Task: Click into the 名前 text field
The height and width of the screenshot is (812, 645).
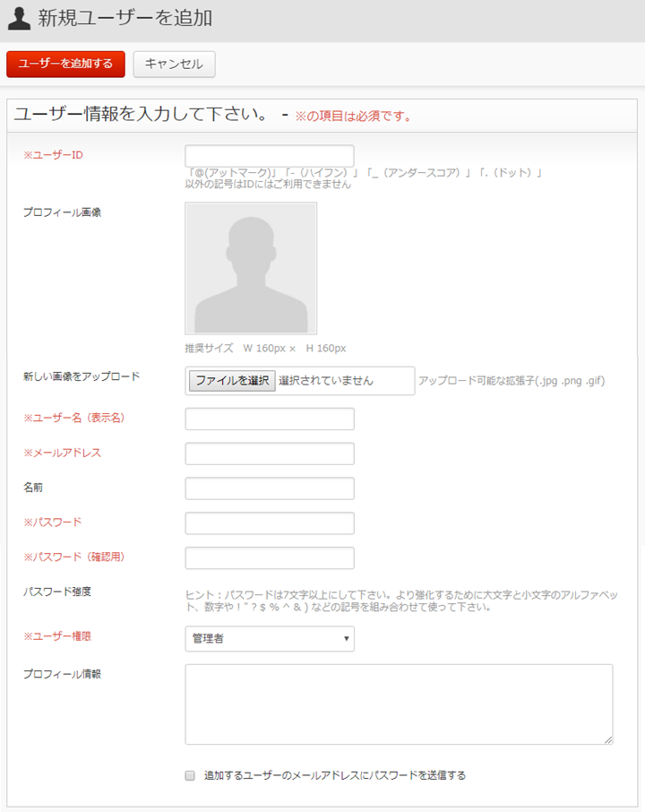Action: tap(269, 488)
